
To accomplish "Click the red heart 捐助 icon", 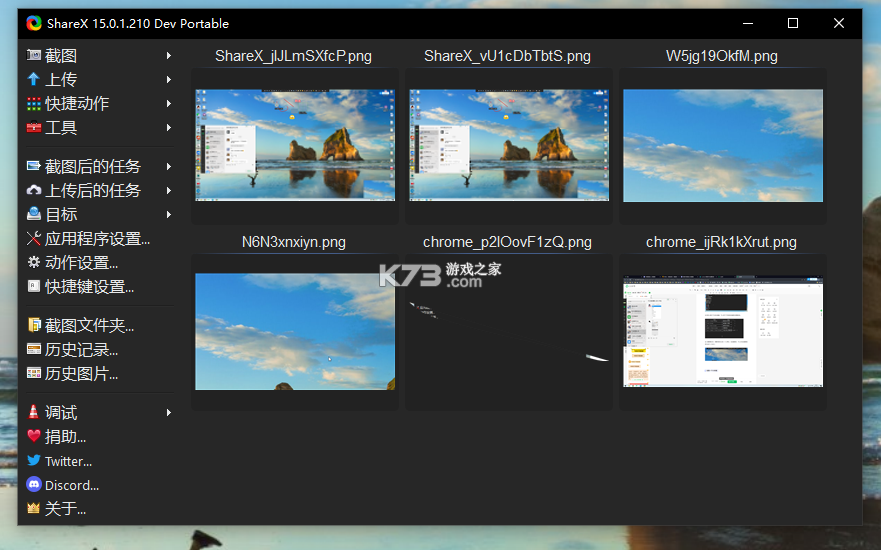I will tap(34, 437).
